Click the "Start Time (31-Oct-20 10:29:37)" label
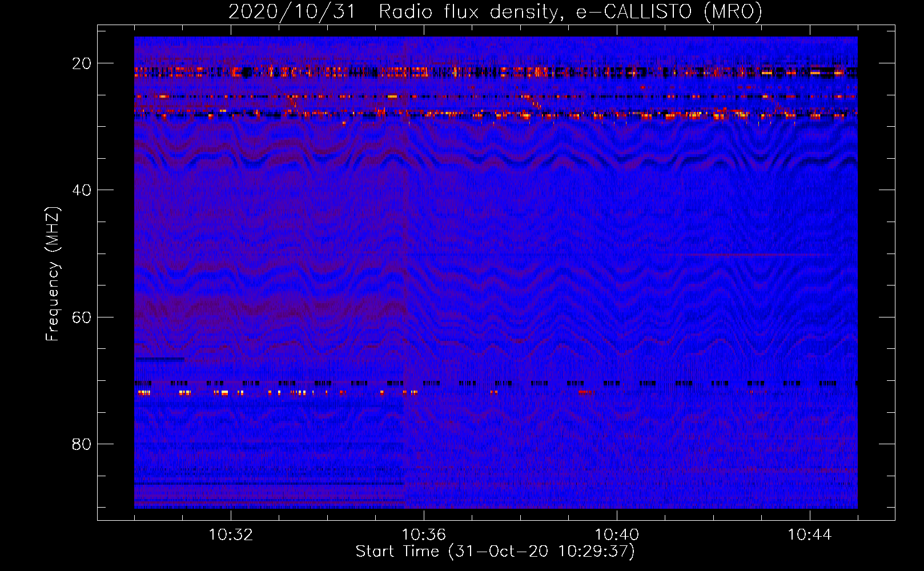The width and height of the screenshot is (924, 571). 495,552
